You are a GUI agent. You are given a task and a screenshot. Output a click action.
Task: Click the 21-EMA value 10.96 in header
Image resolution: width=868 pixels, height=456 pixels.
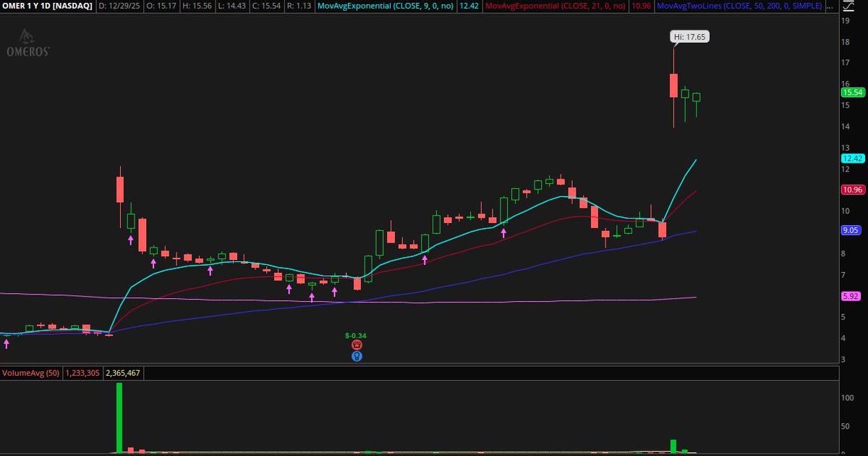pos(640,6)
